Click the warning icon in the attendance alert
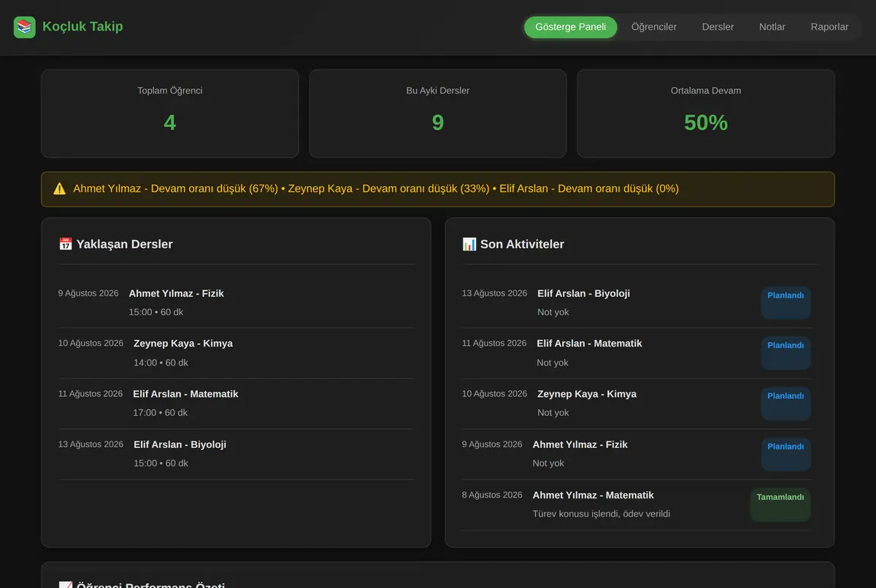This screenshot has height=588, width=876. (60, 189)
